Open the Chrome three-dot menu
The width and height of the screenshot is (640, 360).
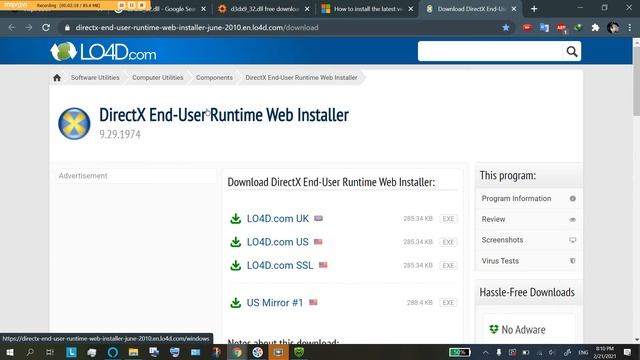(x=630, y=28)
